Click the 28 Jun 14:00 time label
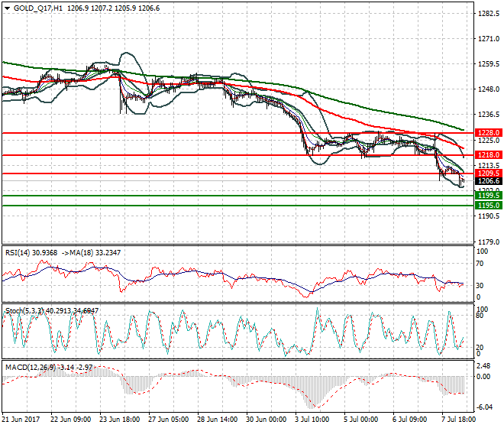 (218, 420)
